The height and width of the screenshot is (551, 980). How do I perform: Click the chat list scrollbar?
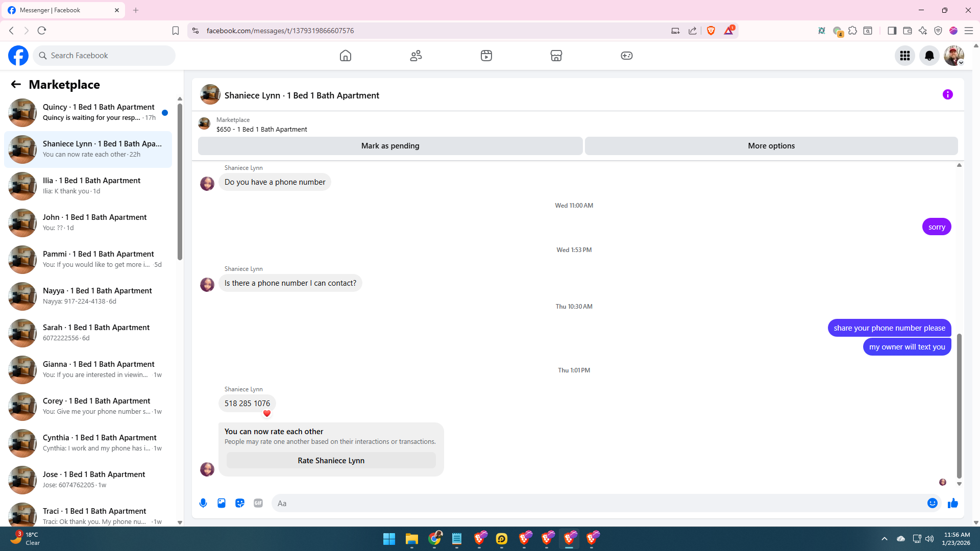point(180,181)
